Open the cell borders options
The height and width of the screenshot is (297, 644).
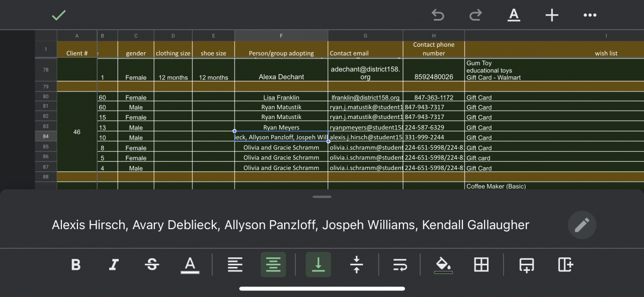481,264
